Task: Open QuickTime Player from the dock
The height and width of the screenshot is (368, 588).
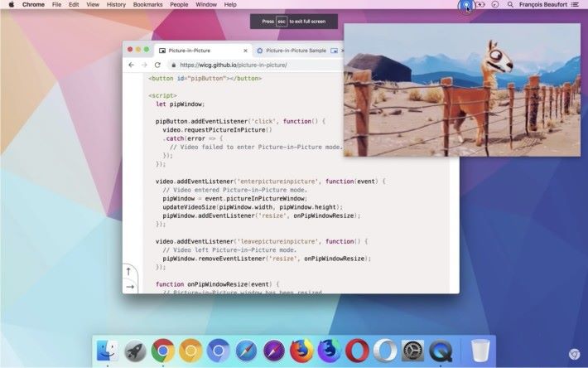Action: 441,351
